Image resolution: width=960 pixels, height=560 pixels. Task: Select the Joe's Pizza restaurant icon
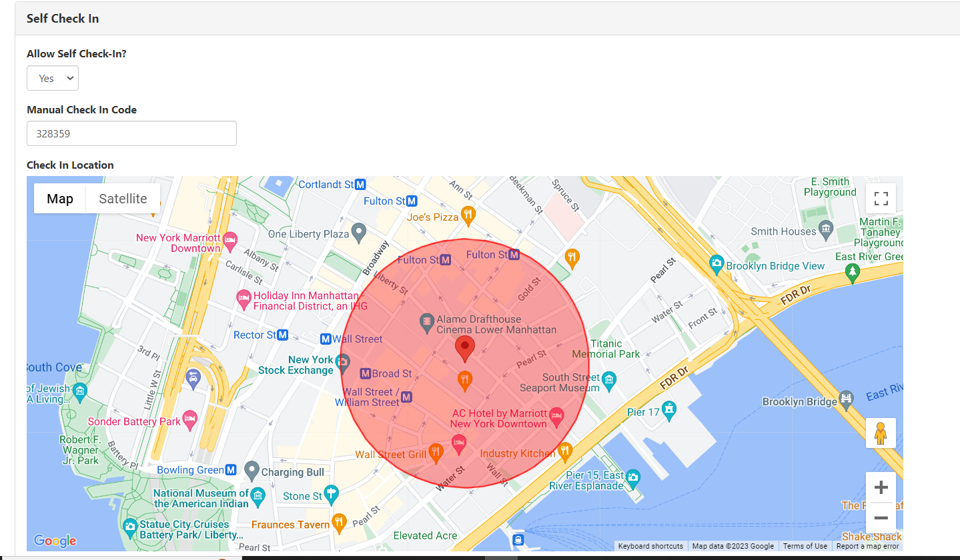pos(468,215)
